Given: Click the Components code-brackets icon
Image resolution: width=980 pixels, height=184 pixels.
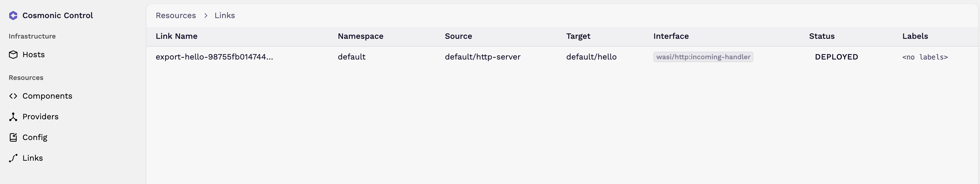Looking at the screenshot, I should [13, 96].
